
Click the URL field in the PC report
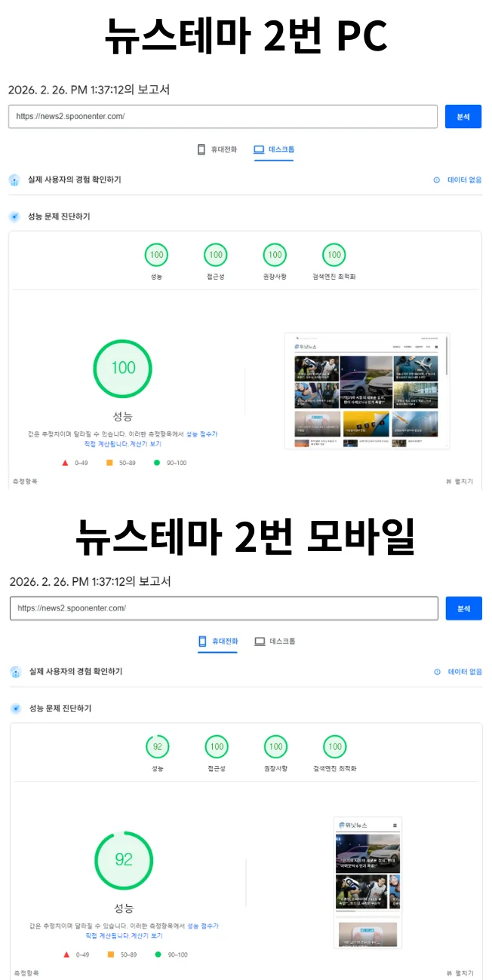pos(223,117)
